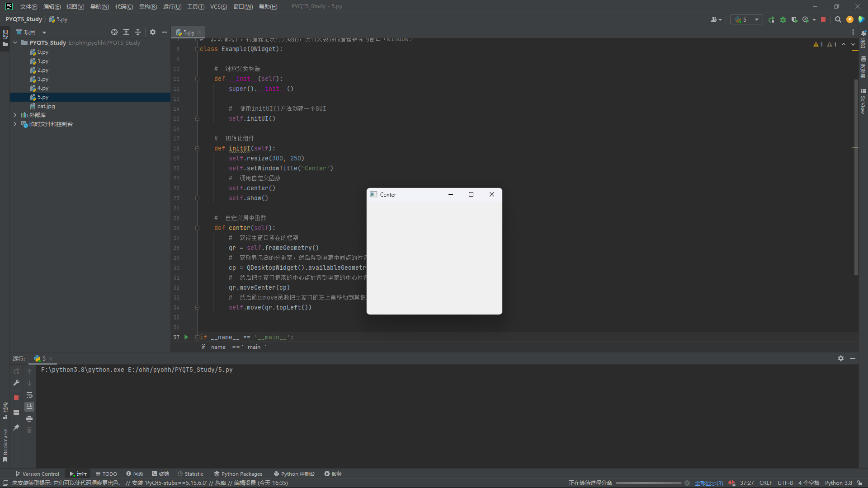
Task: Open Run panel settings gear
Action: pyautogui.click(x=841, y=358)
